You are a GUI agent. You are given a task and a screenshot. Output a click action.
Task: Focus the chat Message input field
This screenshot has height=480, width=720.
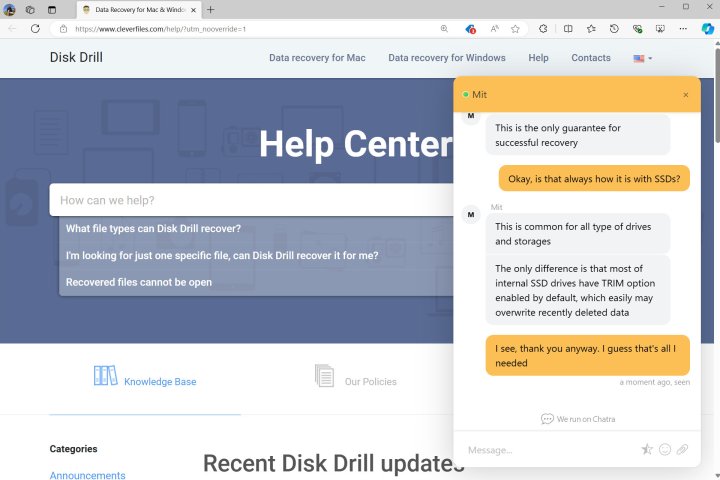coord(548,450)
